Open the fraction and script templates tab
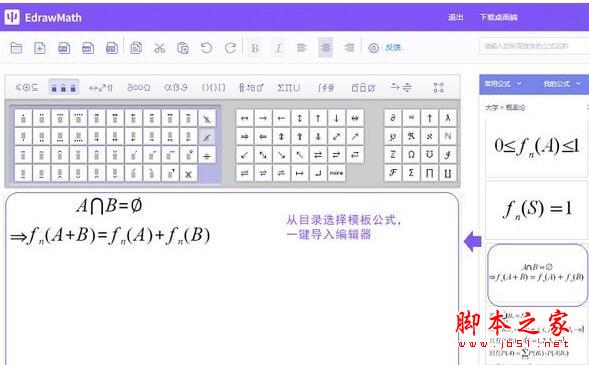Screen dimensions: 589x365 coord(251,87)
